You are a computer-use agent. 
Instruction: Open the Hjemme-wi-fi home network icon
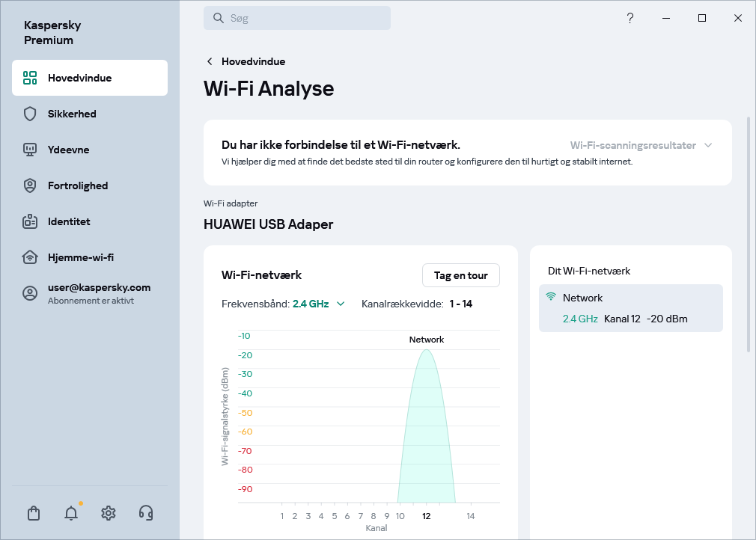point(30,257)
